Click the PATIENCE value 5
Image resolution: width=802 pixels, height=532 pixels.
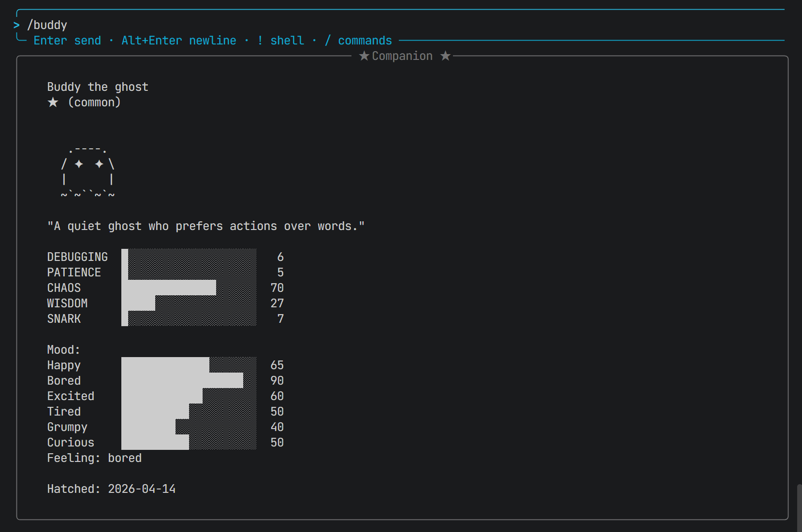click(280, 273)
